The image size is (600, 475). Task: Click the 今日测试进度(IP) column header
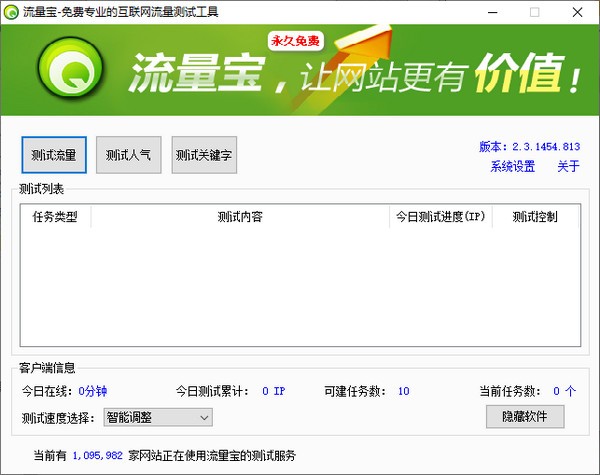coord(440,217)
